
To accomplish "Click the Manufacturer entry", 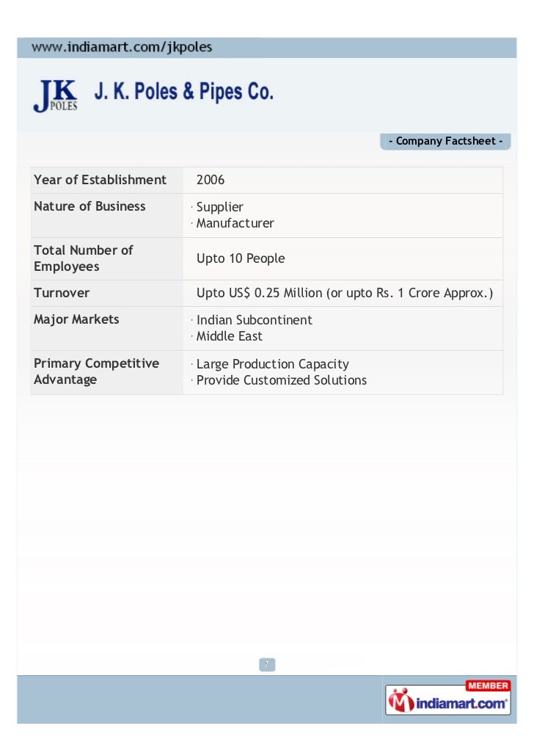I will coord(235,223).
